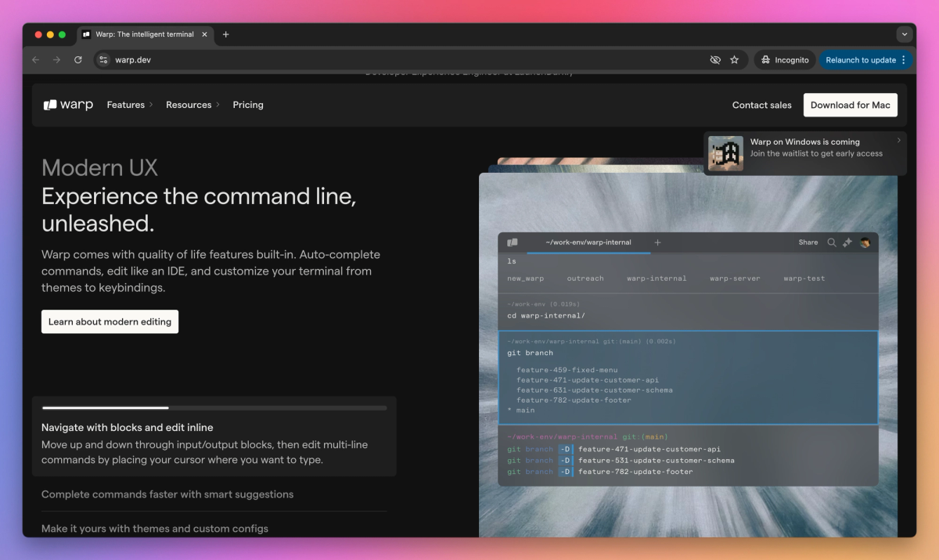
Task: Click outreach in ls output
Action: (585, 278)
